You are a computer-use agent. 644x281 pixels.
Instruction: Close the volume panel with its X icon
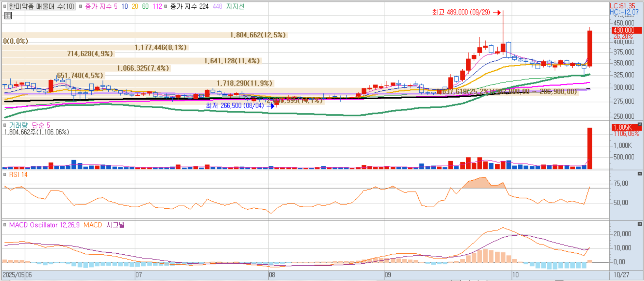tap(640, 124)
